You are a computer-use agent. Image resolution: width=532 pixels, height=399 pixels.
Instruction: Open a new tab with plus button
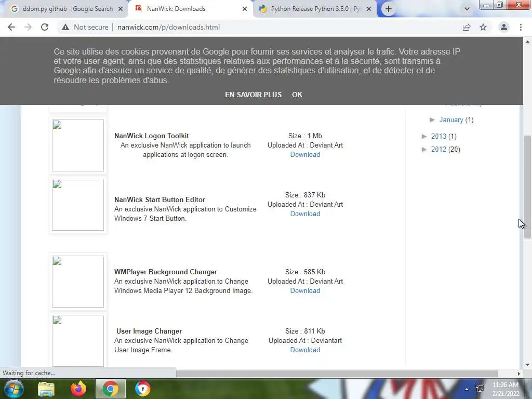pos(389,9)
